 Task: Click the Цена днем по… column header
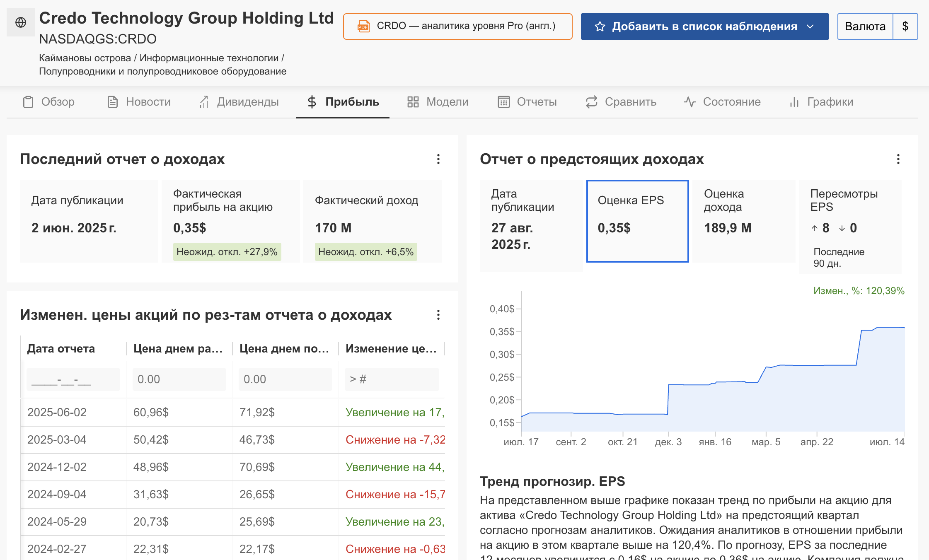(x=285, y=349)
